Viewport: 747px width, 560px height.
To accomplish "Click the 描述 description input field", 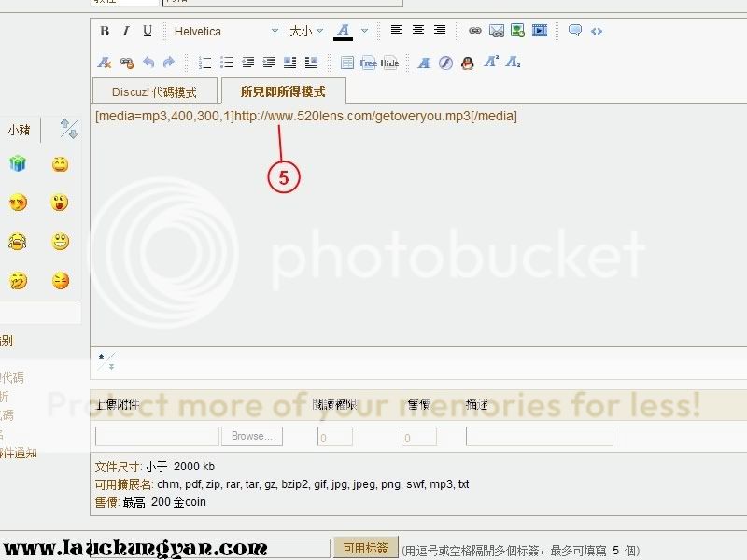I will (540, 436).
